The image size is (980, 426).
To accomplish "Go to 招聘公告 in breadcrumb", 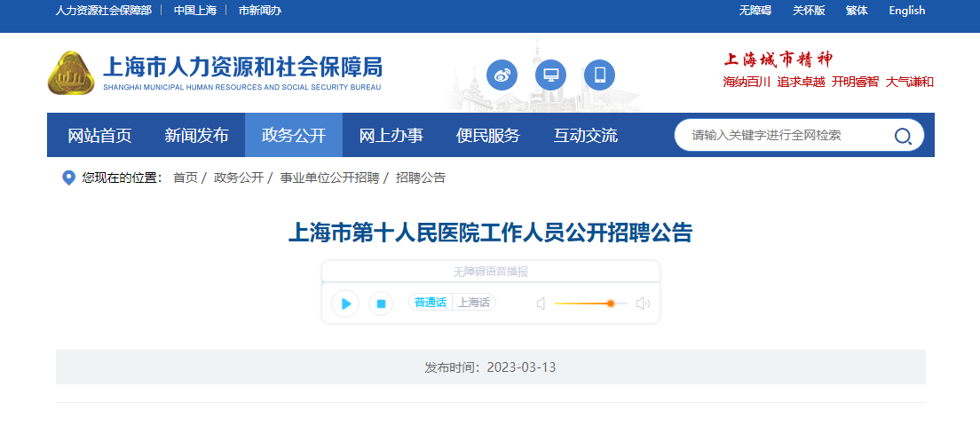I will tap(421, 178).
